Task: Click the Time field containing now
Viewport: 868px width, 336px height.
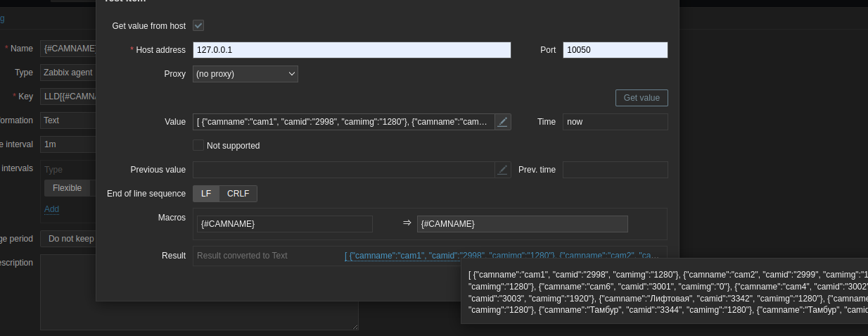Action: pos(615,122)
